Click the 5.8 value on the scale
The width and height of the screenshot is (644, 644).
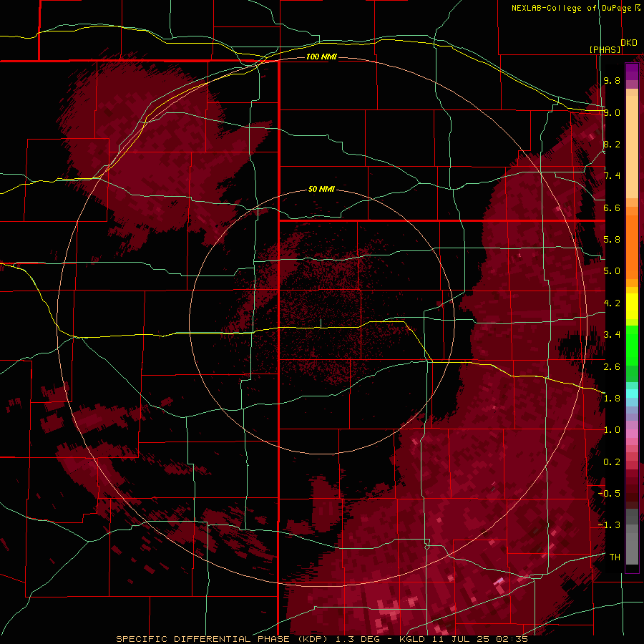[x=612, y=240]
